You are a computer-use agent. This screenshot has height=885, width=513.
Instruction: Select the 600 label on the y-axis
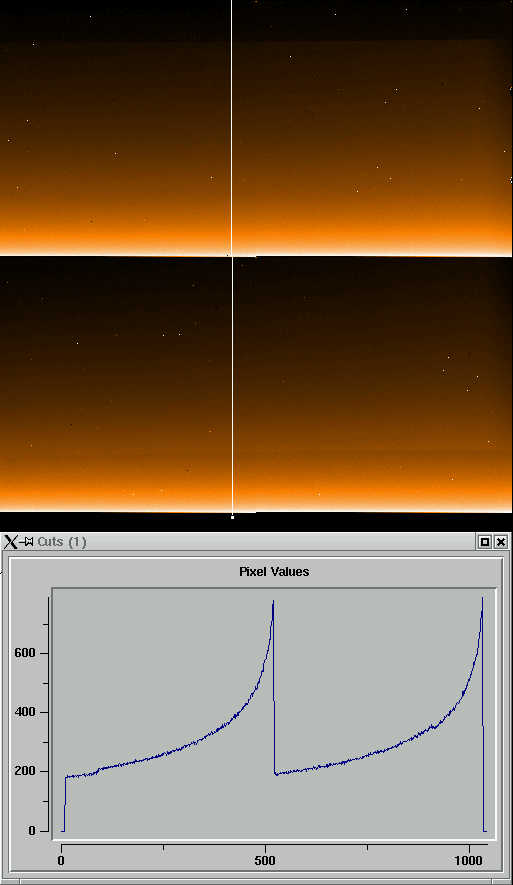[x=24, y=653]
